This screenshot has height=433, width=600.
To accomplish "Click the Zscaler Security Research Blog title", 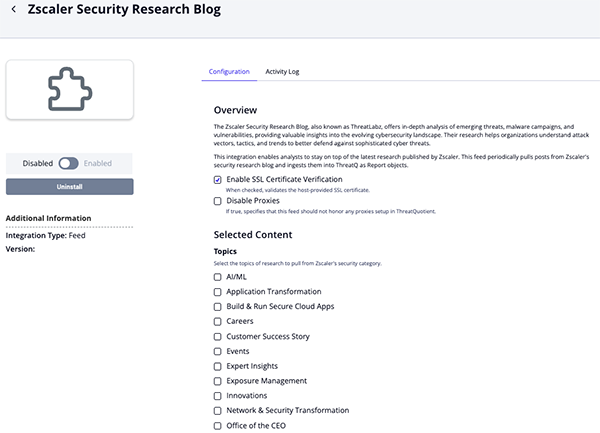I will click(x=126, y=10).
